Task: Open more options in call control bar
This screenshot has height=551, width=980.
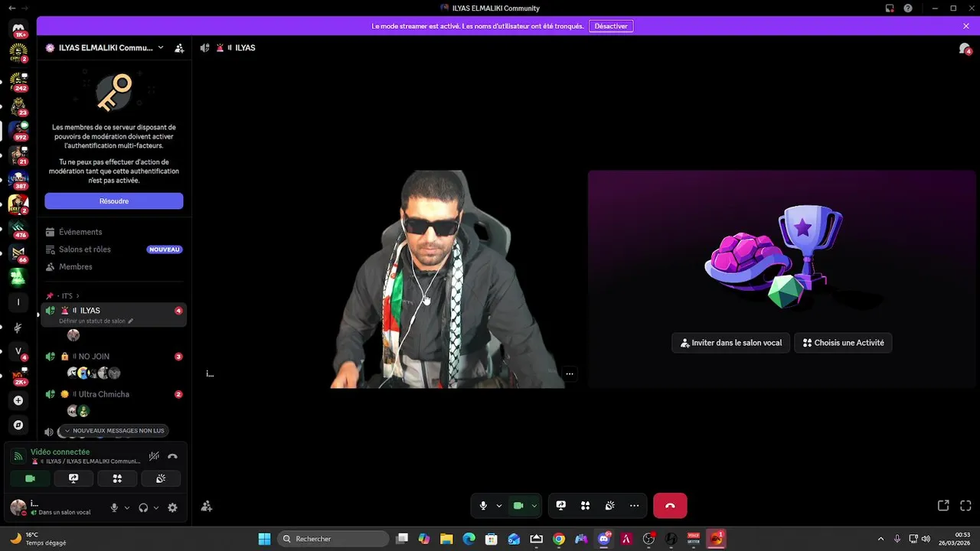Action: click(635, 506)
